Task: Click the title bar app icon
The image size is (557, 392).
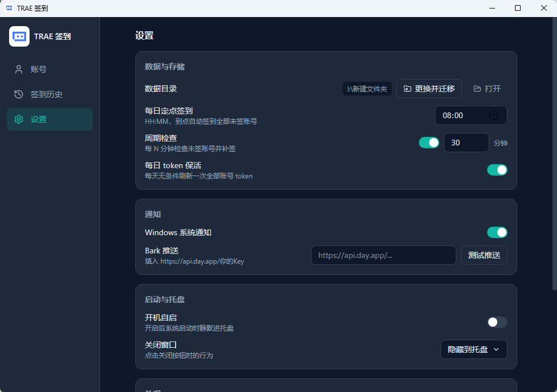Action: click(9, 8)
